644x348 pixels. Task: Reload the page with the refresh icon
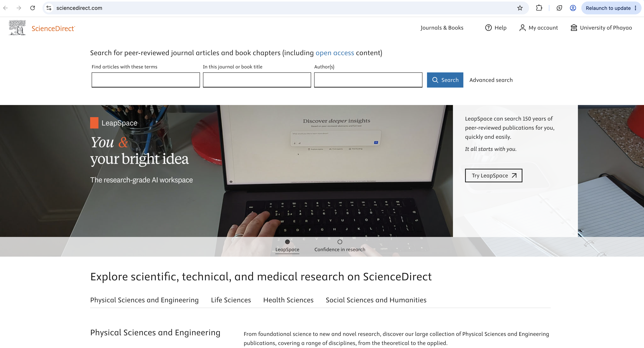[x=33, y=8]
